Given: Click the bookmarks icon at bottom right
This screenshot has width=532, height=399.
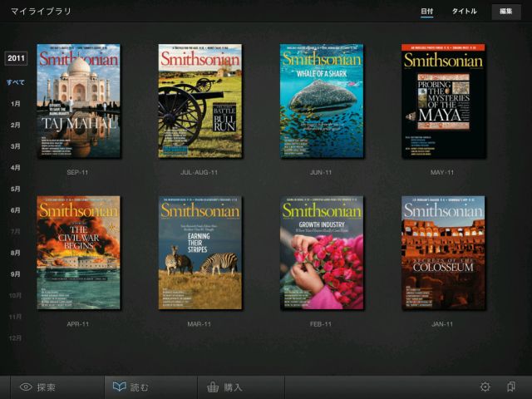Looking at the screenshot, I should coord(511,387).
